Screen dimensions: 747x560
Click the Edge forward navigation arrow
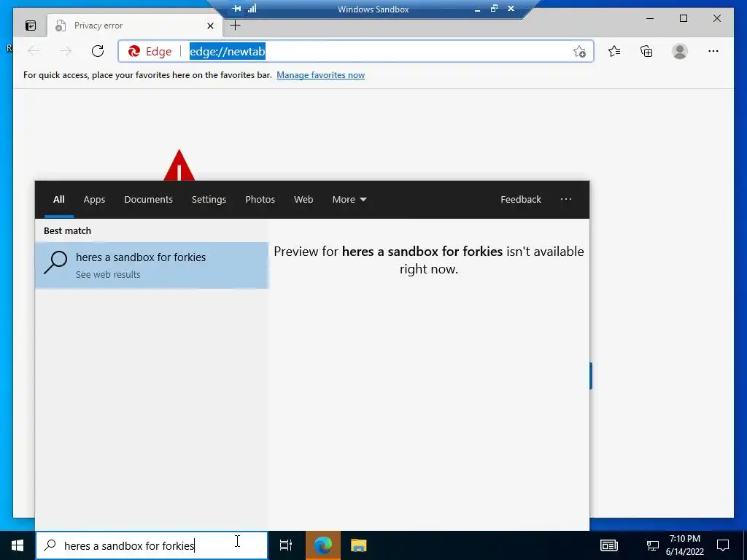tap(66, 51)
